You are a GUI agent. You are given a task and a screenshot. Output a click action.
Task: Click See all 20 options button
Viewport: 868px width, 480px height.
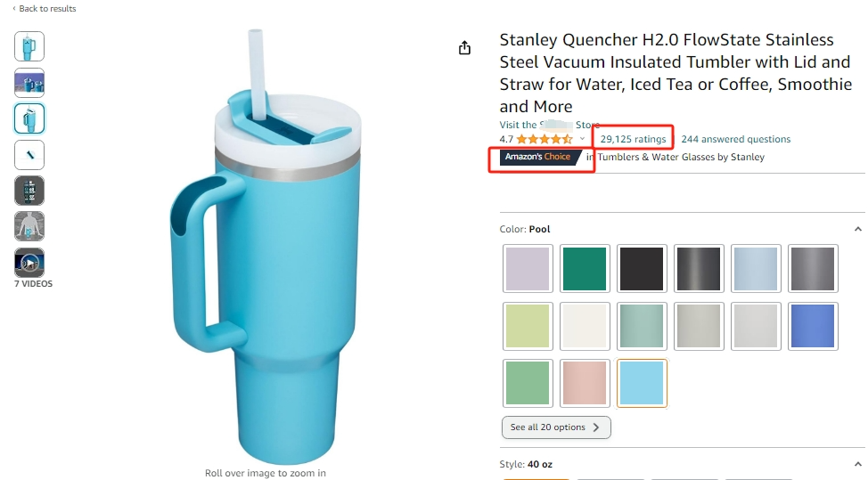[x=556, y=427]
